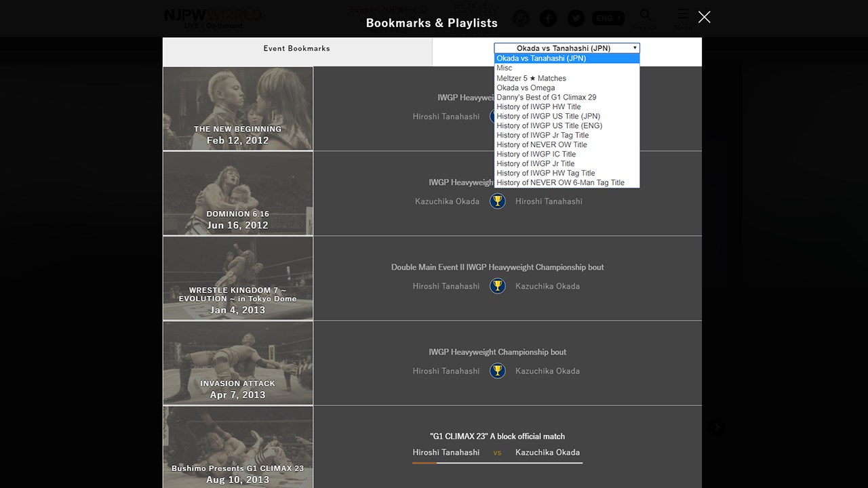Pick the Okada vs Omega playlist
The width and height of the screenshot is (868, 488).
tap(567, 87)
